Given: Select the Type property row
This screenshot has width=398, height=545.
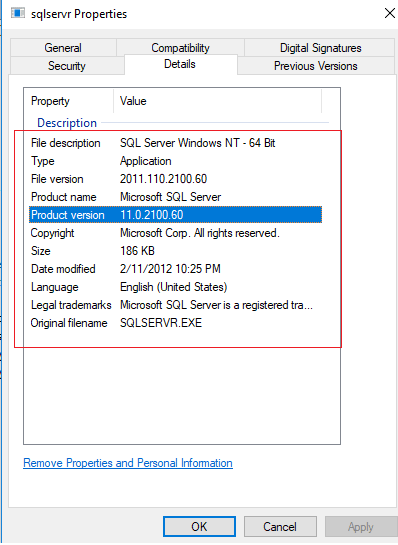Looking at the screenshot, I should pos(176,161).
